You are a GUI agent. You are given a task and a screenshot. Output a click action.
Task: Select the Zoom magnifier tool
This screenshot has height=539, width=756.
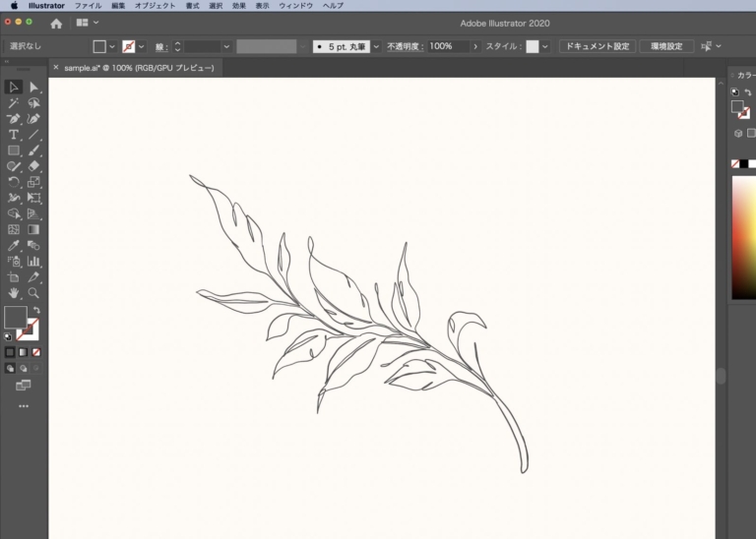(33, 293)
